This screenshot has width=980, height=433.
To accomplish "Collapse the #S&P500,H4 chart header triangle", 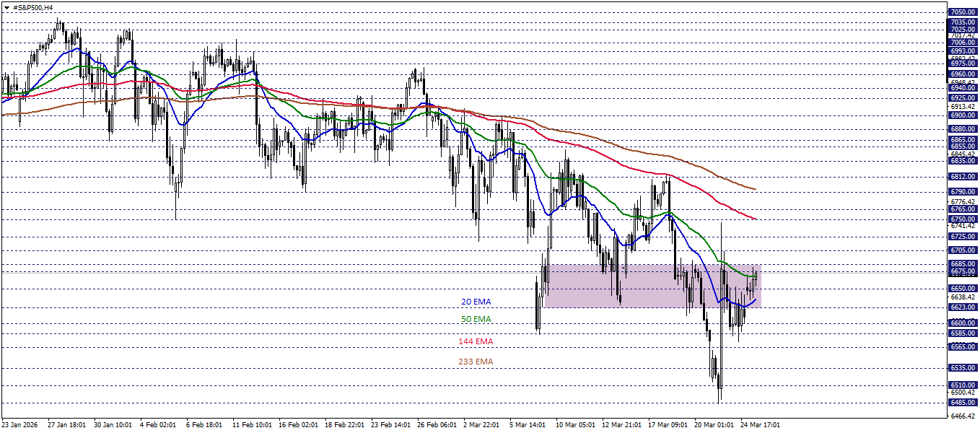I will pyautogui.click(x=7, y=7).
